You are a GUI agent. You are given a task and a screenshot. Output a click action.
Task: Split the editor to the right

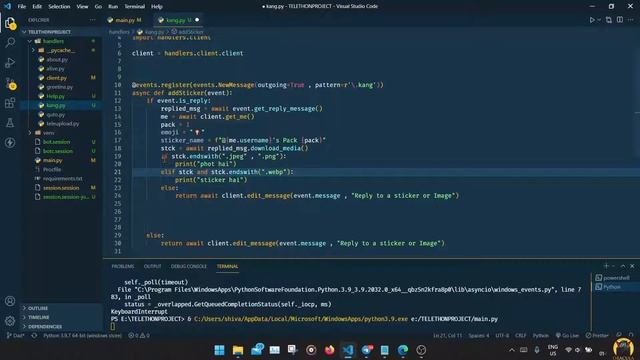(x=620, y=20)
